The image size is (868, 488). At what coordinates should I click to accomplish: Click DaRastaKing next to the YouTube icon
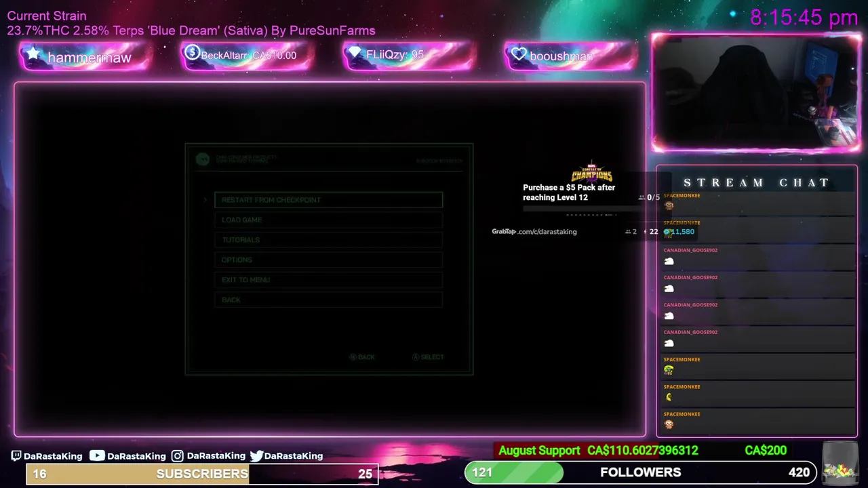pyautogui.click(x=136, y=456)
